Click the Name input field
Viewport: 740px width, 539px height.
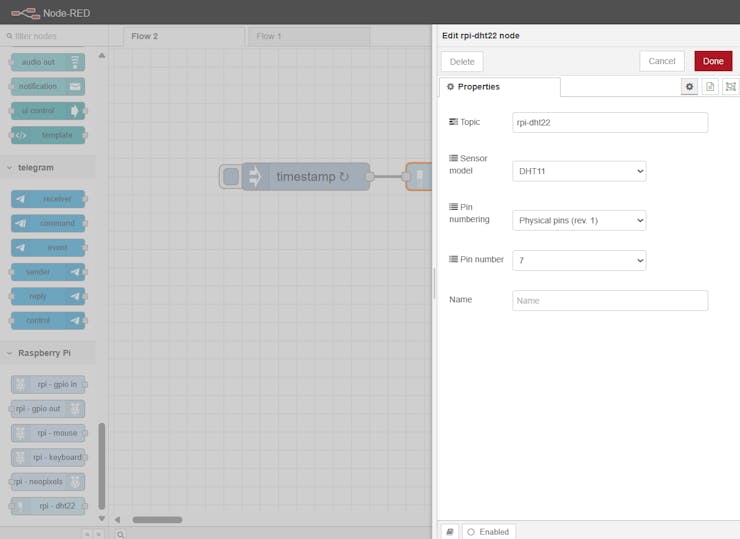point(609,300)
